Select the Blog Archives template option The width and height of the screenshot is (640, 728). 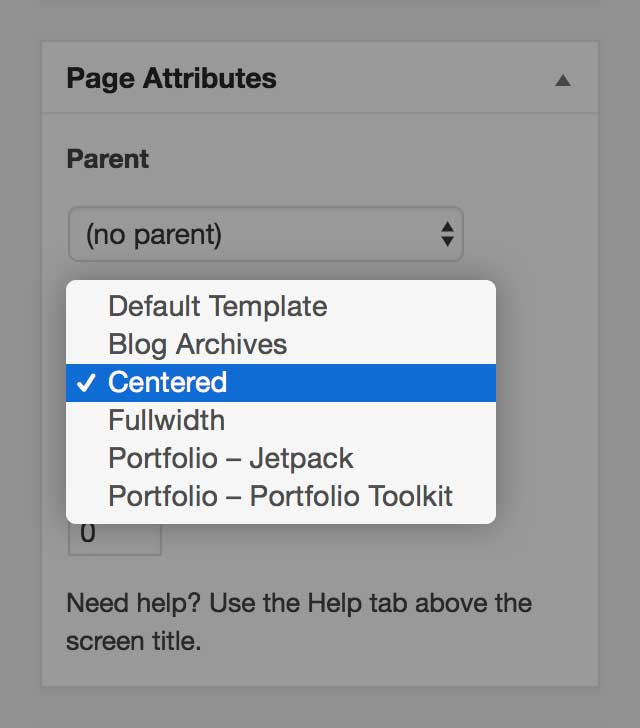(x=281, y=344)
